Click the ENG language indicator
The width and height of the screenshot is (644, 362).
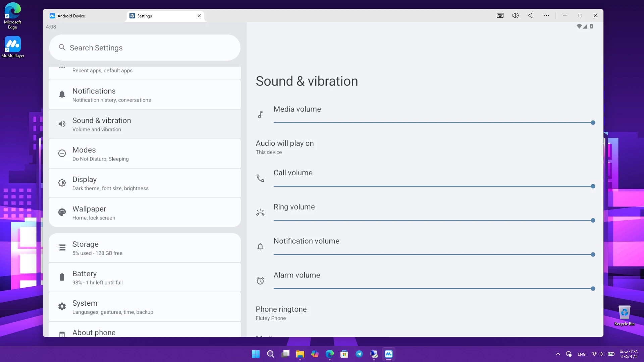point(582,354)
